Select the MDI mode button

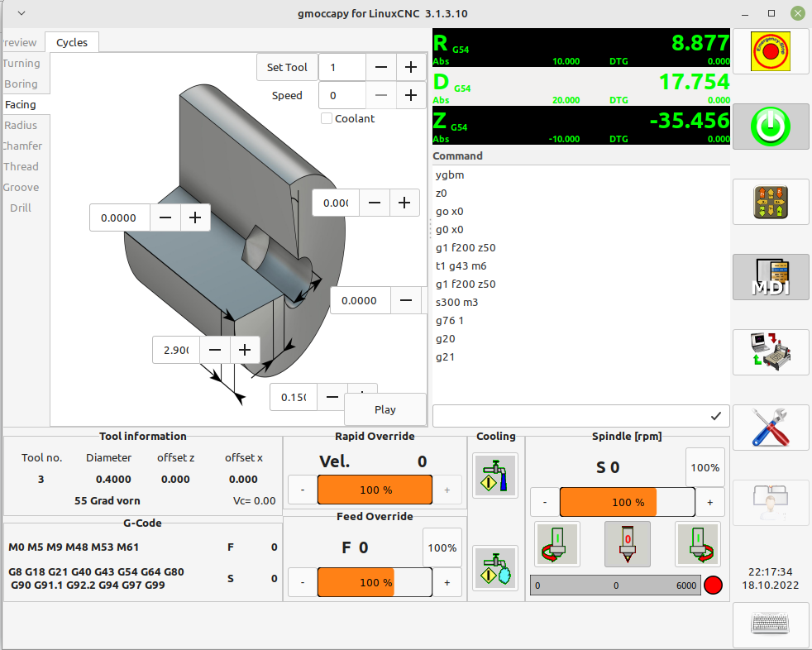pos(771,276)
